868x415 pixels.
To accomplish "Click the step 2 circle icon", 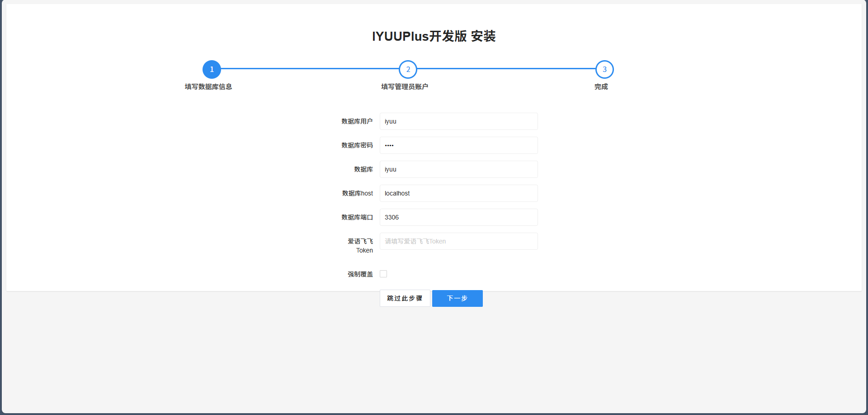I will click(x=408, y=69).
